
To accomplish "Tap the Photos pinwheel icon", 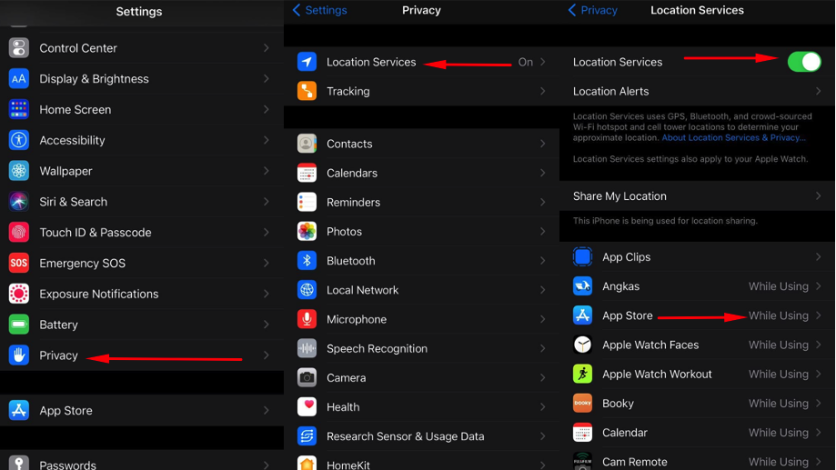I will click(x=307, y=231).
